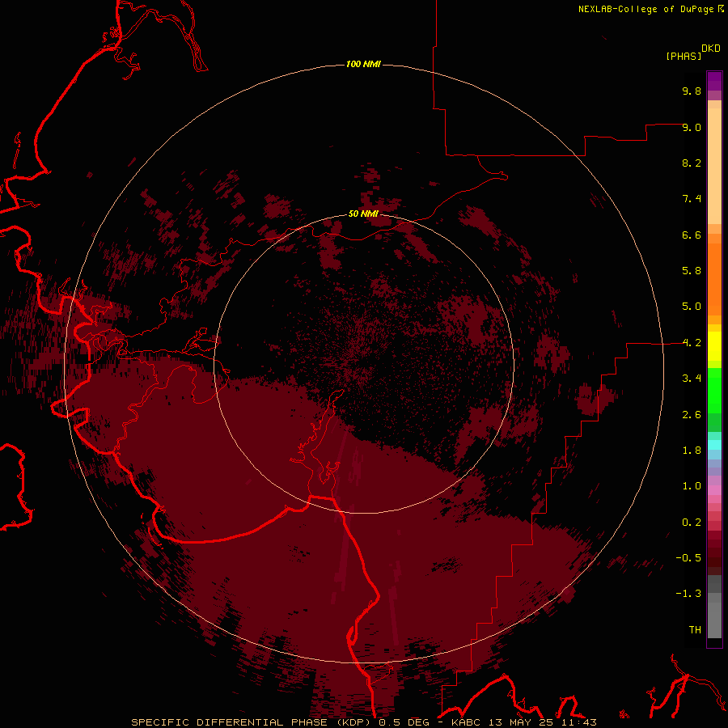
Task: Click the 1.8 legend value
Action: pyautogui.click(x=692, y=451)
